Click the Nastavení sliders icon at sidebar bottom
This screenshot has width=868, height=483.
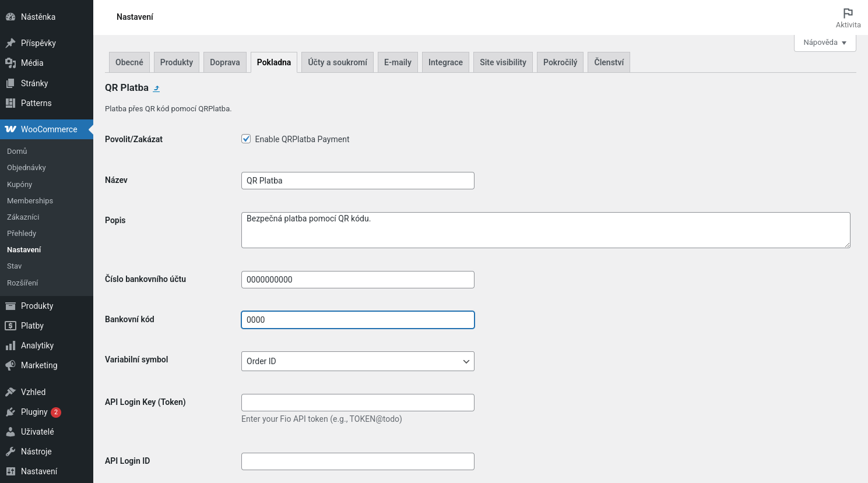[10, 471]
